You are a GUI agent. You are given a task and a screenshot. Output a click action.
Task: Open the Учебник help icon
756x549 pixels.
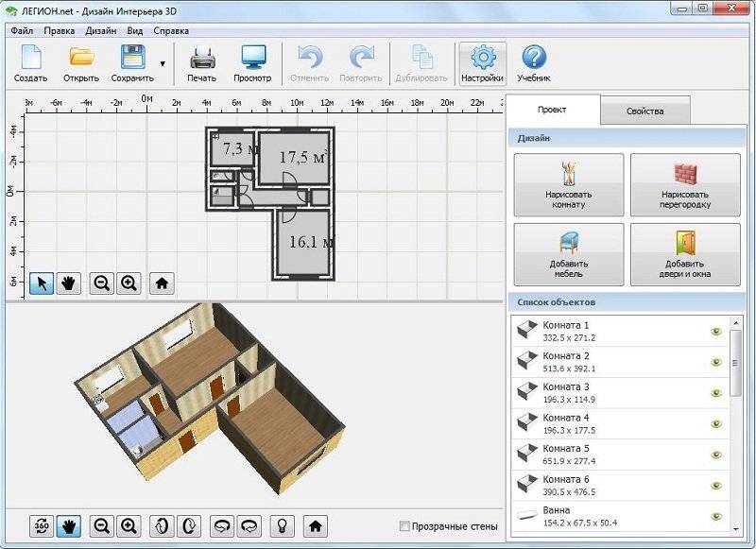tap(534, 63)
